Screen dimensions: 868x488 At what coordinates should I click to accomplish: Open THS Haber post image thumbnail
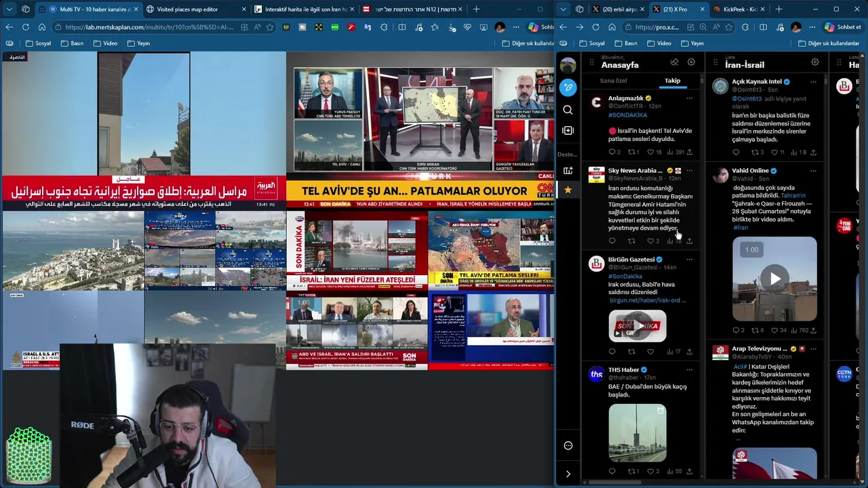pyautogui.click(x=637, y=432)
